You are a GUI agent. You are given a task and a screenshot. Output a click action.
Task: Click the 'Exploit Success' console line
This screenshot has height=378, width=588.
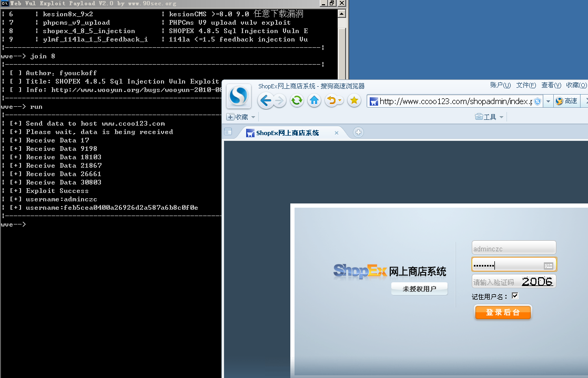(x=57, y=191)
